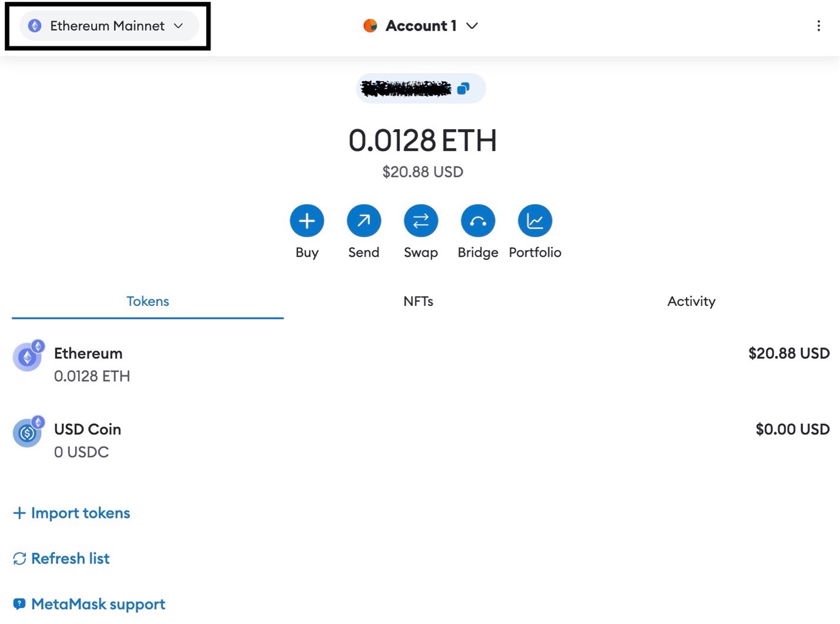
Task: Open the three-dot options menu
Action: point(818,26)
